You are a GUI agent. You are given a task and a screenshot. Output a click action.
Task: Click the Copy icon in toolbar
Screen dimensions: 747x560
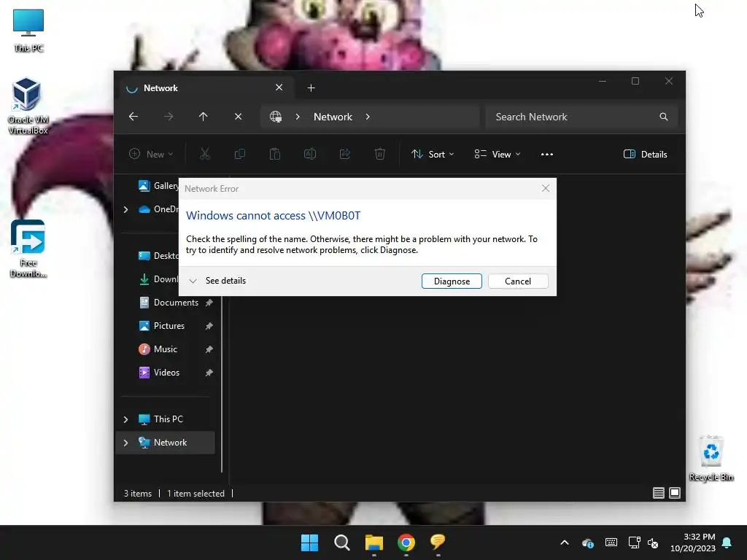coord(239,155)
